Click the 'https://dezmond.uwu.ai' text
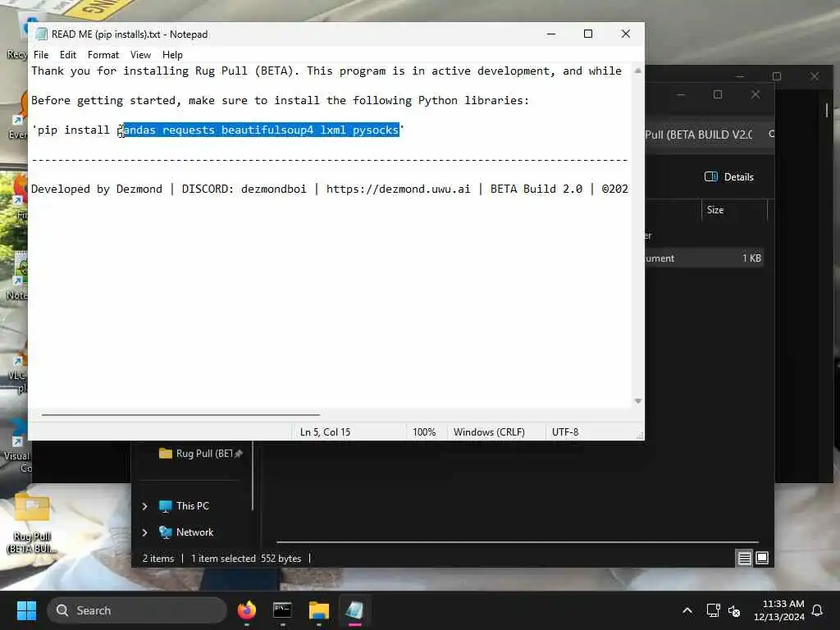The image size is (840, 630). tap(398, 189)
